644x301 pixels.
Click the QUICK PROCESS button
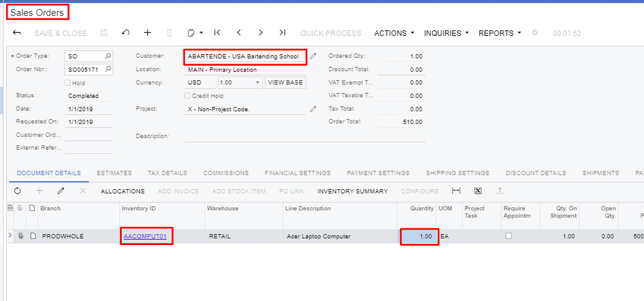point(330,33)
